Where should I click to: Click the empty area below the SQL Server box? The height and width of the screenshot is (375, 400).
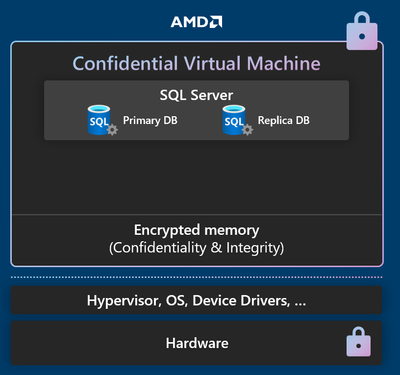(196, 177)
